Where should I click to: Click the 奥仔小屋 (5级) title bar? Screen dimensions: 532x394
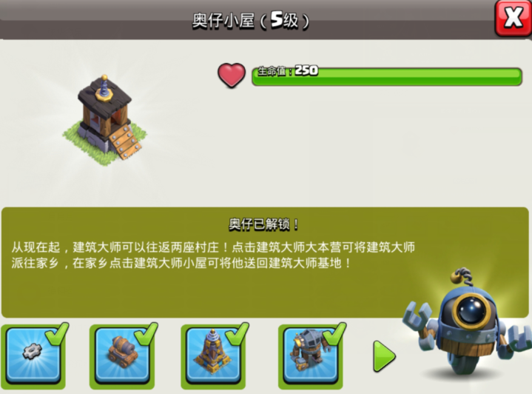point(251,21)
